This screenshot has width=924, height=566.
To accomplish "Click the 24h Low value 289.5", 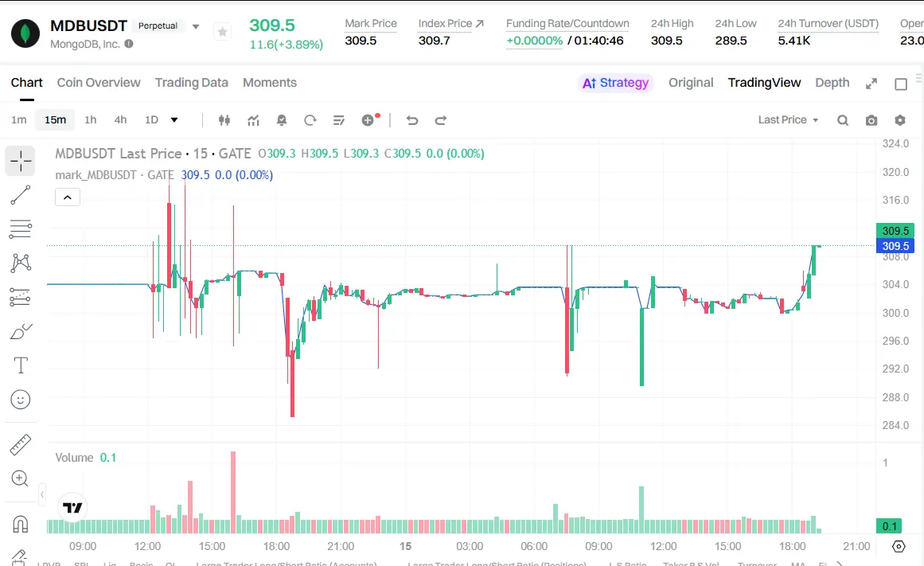I will (x=731, y=41).
